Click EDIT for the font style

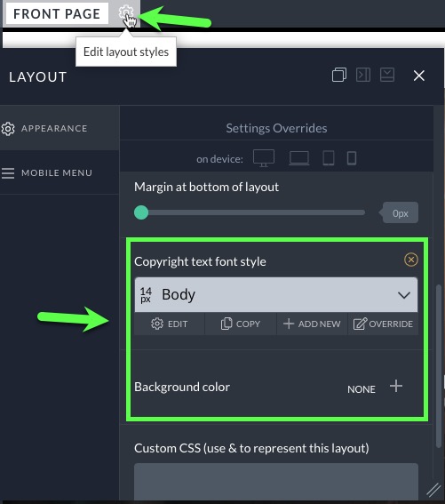(170, 324)
